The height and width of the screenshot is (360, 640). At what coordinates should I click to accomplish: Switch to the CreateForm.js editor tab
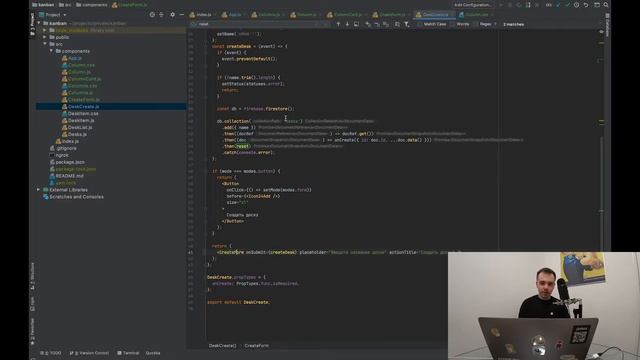tap(389, 15)
